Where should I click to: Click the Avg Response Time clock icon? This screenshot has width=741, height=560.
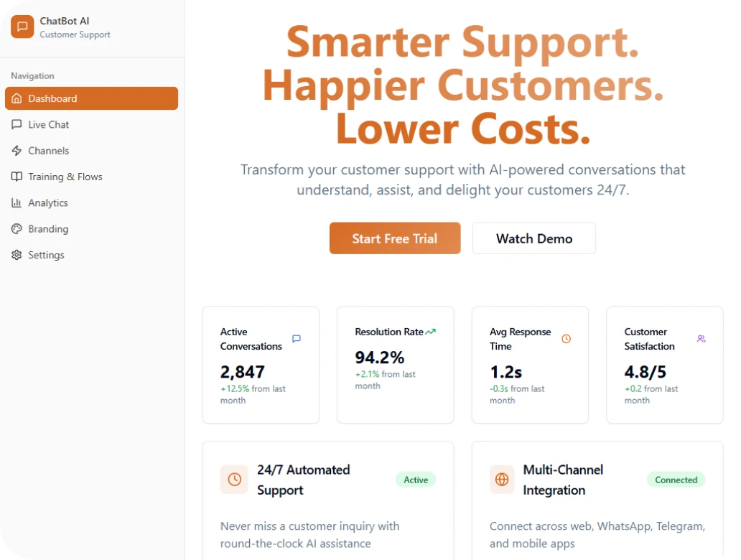point(566,339)
